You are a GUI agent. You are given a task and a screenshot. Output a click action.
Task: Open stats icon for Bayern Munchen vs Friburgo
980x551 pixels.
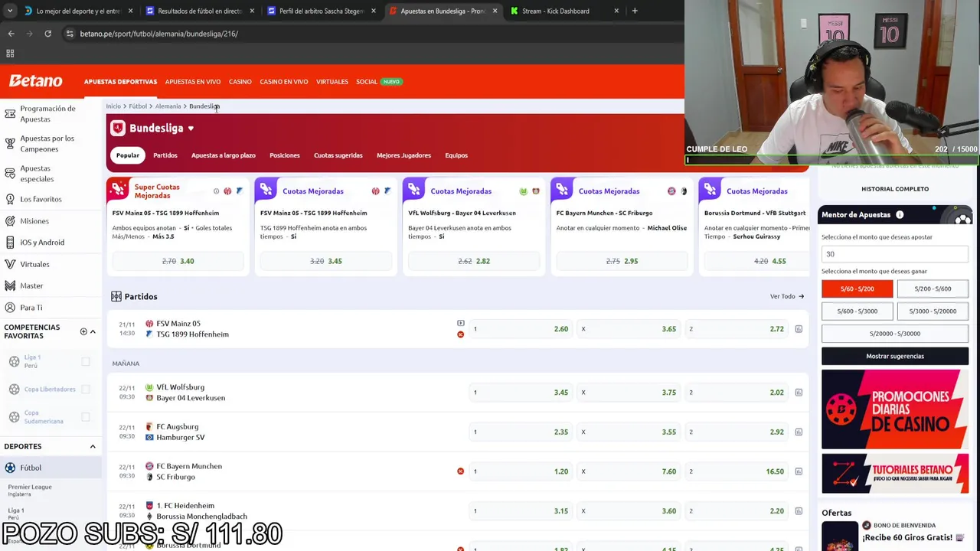pos(799,471)
